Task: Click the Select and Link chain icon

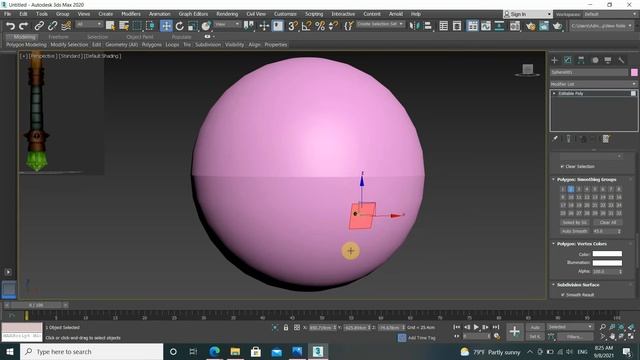Action: click(x=39, y=26)
